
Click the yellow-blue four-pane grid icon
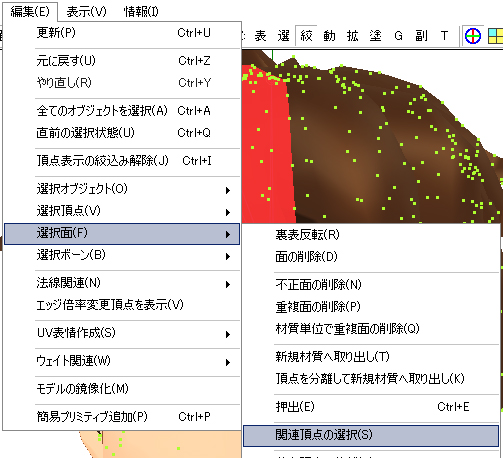496,36
